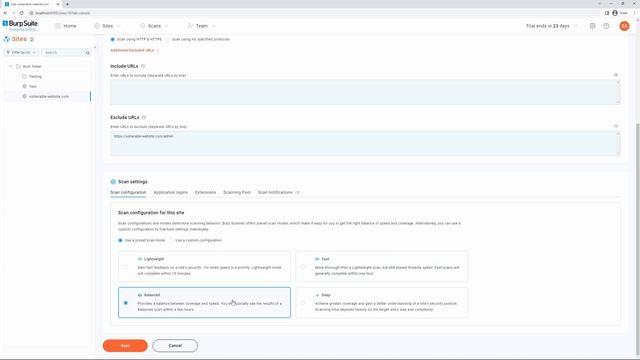Select the Test site row

tap(48, 86)
